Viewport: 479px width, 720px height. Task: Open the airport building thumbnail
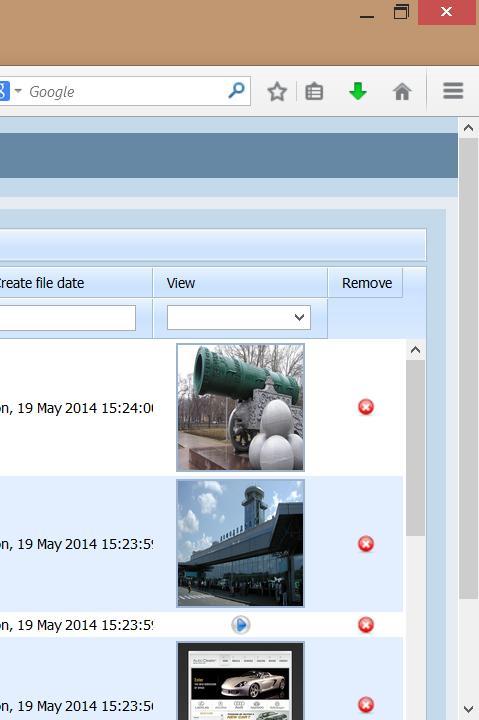click(240, 543)
